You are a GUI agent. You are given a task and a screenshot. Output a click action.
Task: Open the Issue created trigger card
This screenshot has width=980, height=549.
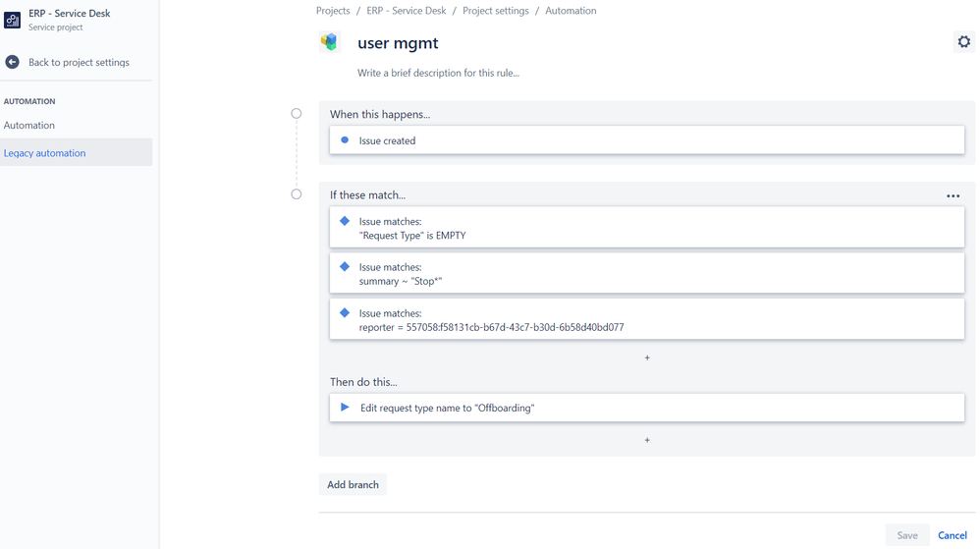point(647,140)
